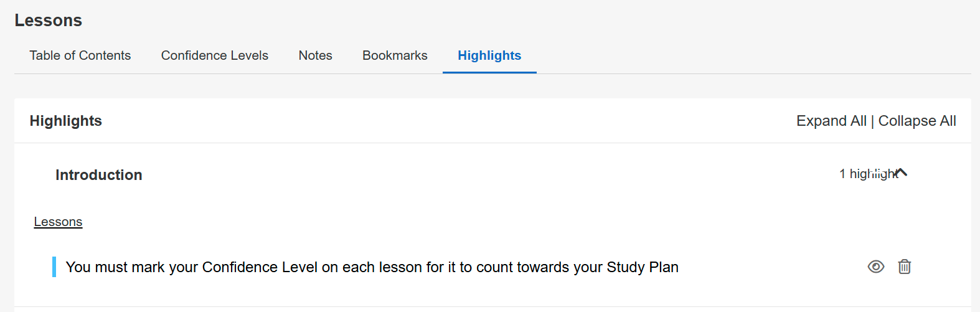Viewport: 980px width, 312px height.
Task: Collapse All highlight sections
Action: [917, 121]
